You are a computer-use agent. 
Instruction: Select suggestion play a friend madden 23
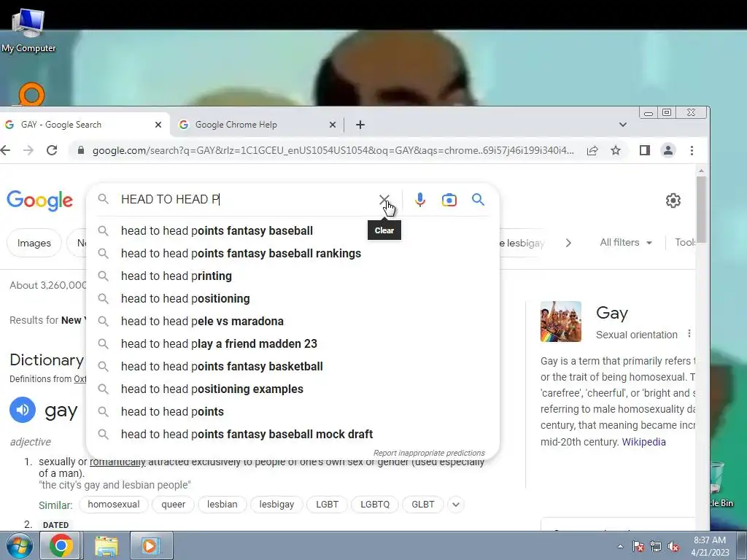point(293,344)
